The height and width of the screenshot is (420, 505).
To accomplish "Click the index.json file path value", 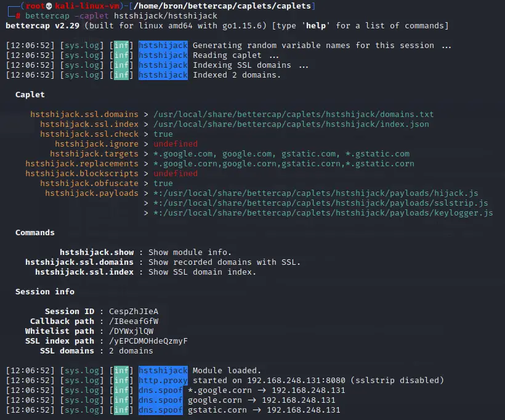I will click(x=291, y=124).
